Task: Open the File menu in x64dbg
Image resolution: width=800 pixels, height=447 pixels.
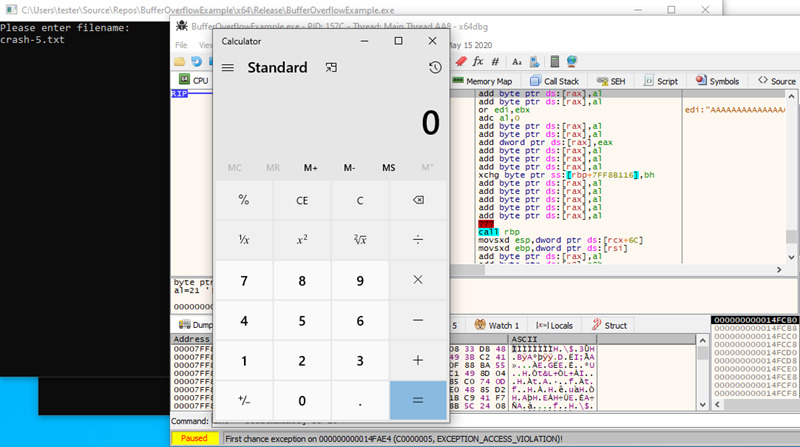Action: coord(181,45)
